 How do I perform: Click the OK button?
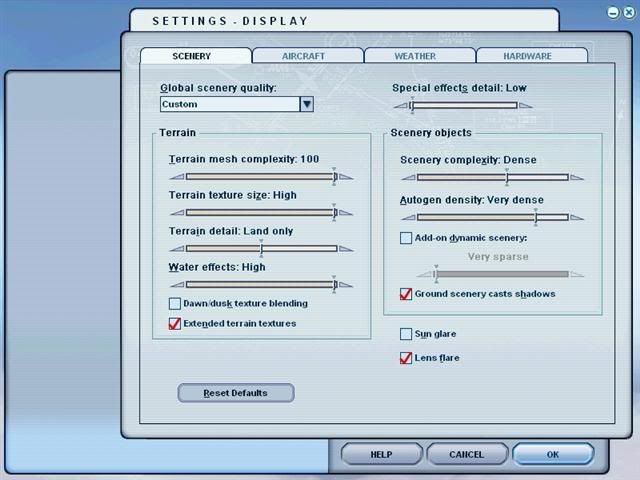point(553,454)
